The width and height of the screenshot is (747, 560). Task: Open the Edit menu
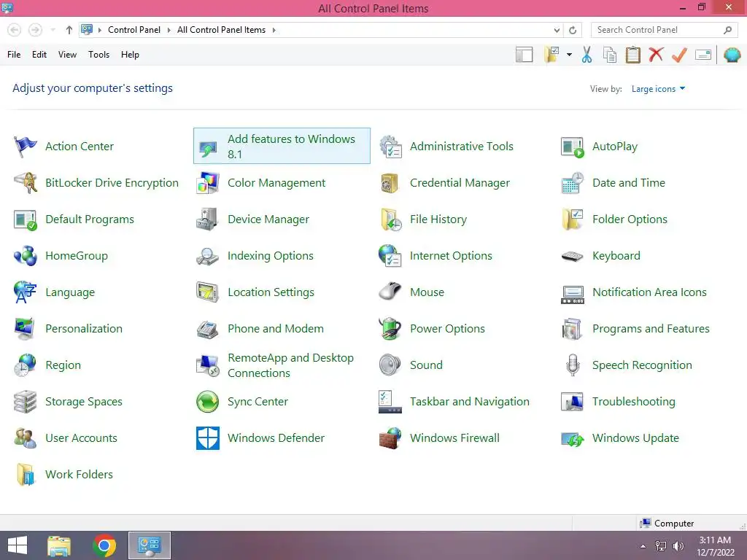(39, 55)
